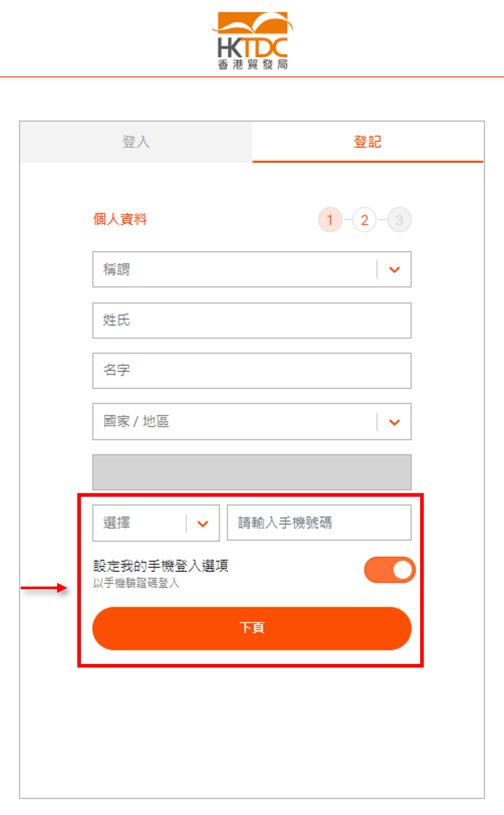Focus the 姓氏 surname input field

[252, 320]
